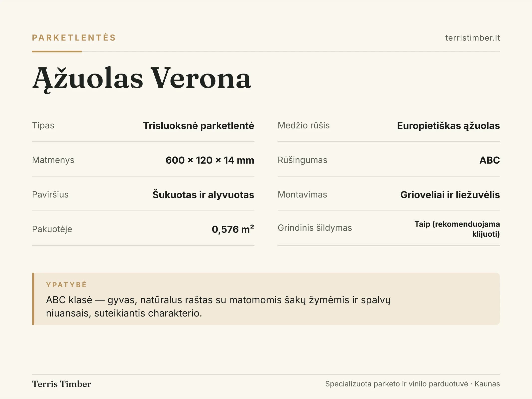Click the Trisluoksnė parketlentė type value
The width and height of the screenshot is (532, 399).
point(199,126)
